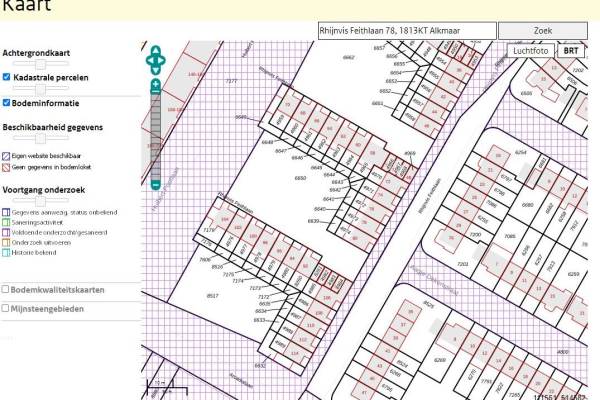This screenshot has width=600, height=400.
Task: Enable the Bodemkwaliteitskaarten checkbox
Action: (x=6, y=289)
